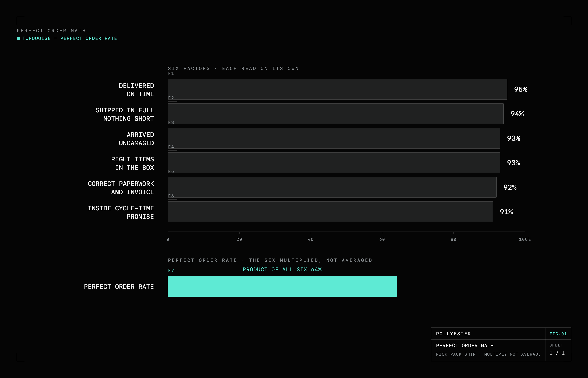The image size is (588, 378).
Task: Click the '40' axis tick label
Action: point(311,239)
